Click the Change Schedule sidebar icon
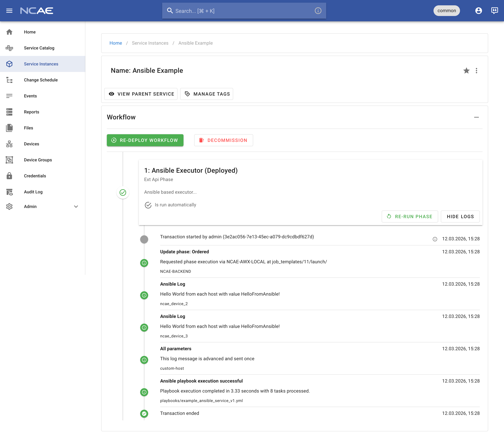The height and width of the screenshot is (434, 504). (x=9, y=80)
